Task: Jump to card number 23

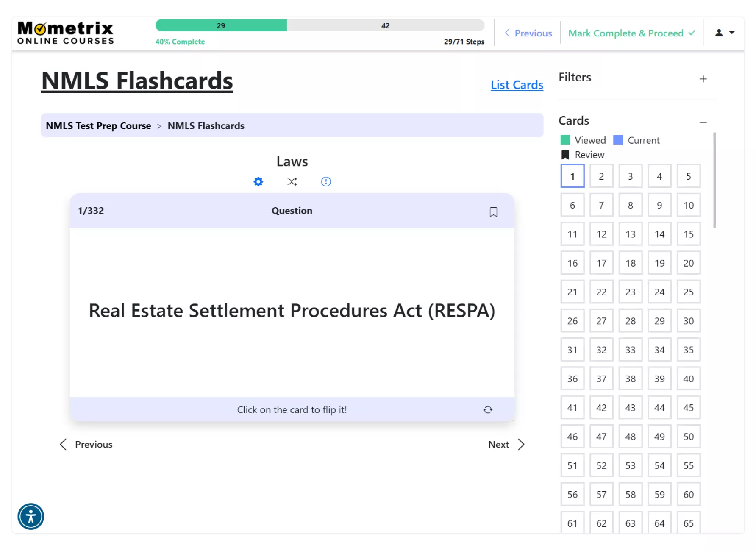Action: [x=630, y=292]
